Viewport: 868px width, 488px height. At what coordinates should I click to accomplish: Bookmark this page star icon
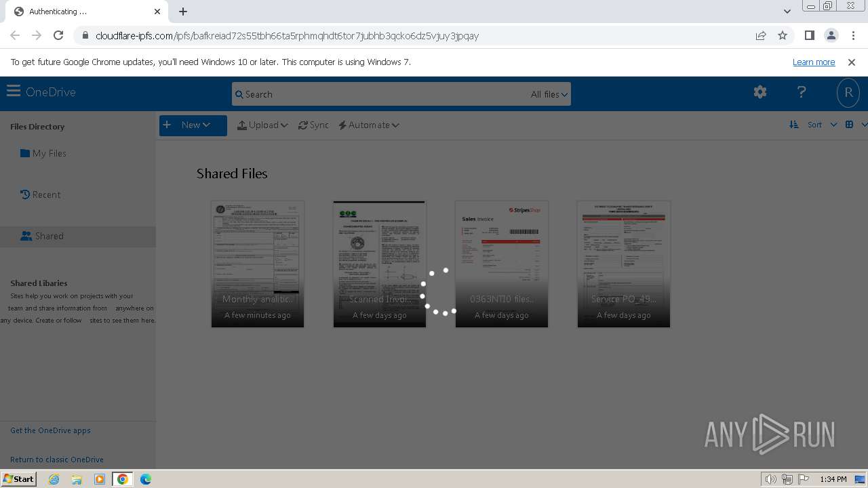(783, 35)
